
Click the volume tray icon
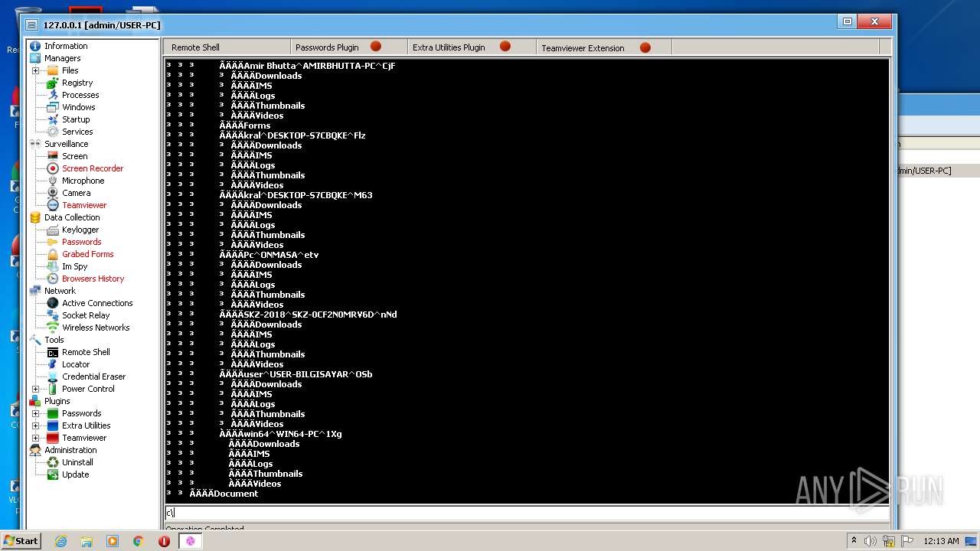[871, 541]
